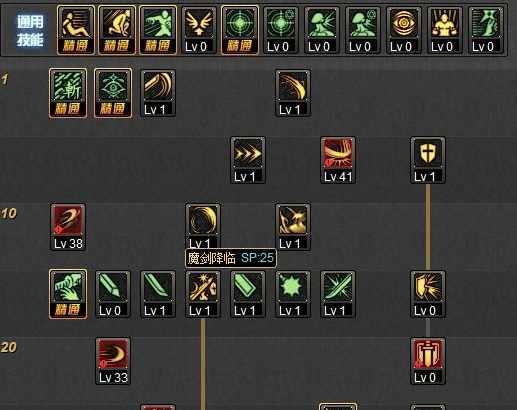517x410 pixels.
Task: Select the red Lv 41 slash skill
Action: [338, 160]
